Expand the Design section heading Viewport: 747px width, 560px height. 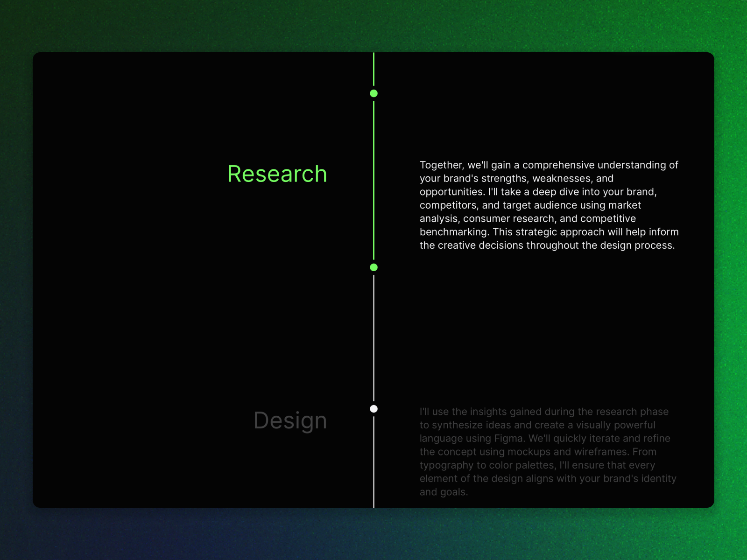(289, 420)
